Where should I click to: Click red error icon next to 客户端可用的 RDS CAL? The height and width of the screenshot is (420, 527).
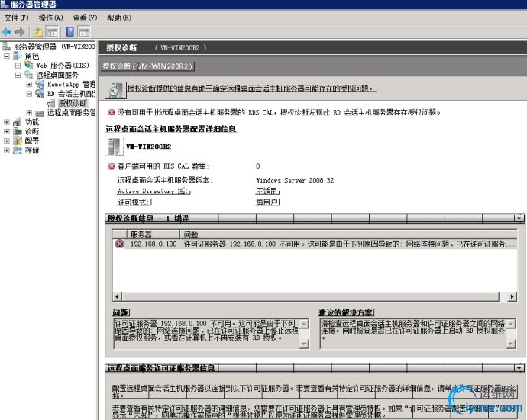[112, 166]
